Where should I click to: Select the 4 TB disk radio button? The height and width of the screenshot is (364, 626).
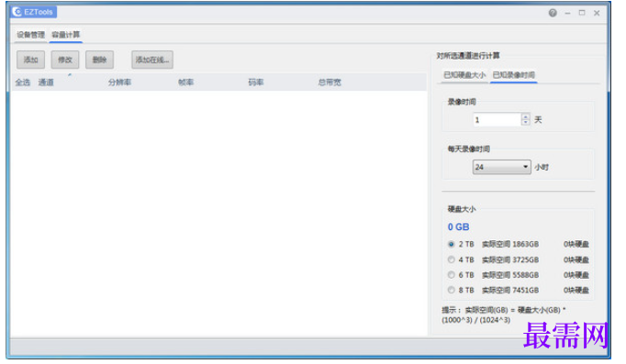[x=451, y=259]
